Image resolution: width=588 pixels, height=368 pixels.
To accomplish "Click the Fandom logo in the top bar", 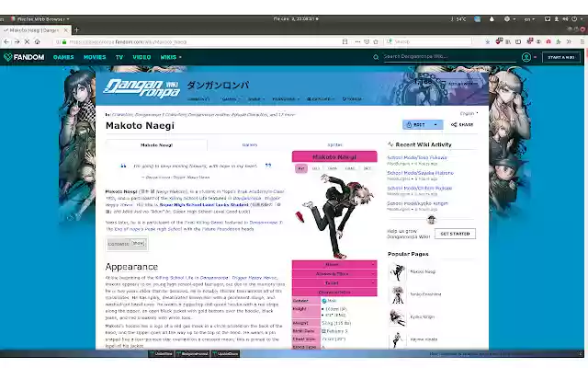I will (24, 57).
